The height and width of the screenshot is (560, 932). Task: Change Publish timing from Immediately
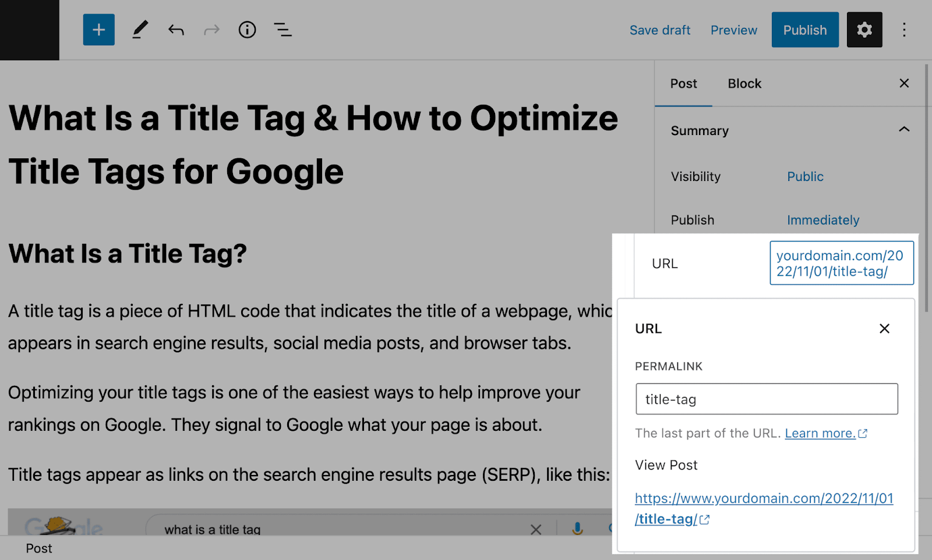click(x=823, y=220)
